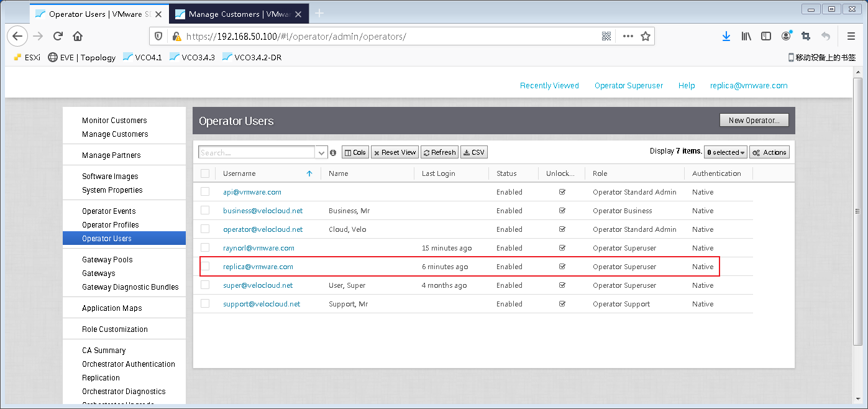Expand the search box dropdown arrow

pyautogui.click(x=321, y=152)
